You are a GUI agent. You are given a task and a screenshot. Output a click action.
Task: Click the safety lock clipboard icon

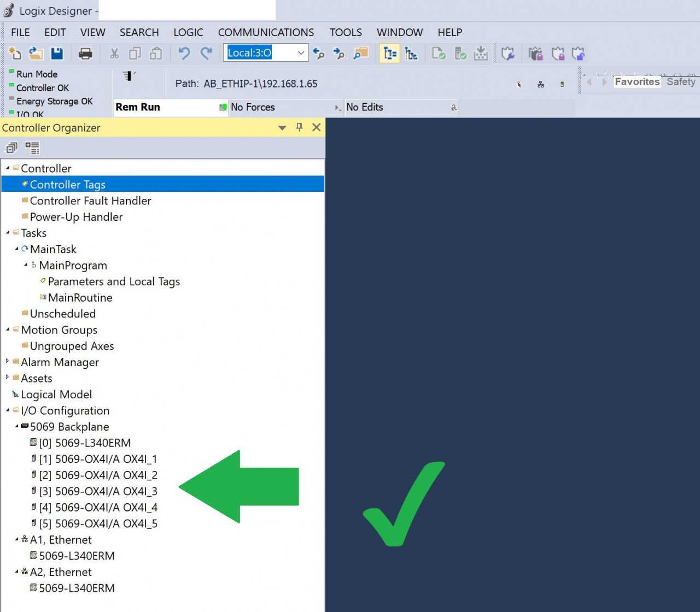[x=535, y=53]
